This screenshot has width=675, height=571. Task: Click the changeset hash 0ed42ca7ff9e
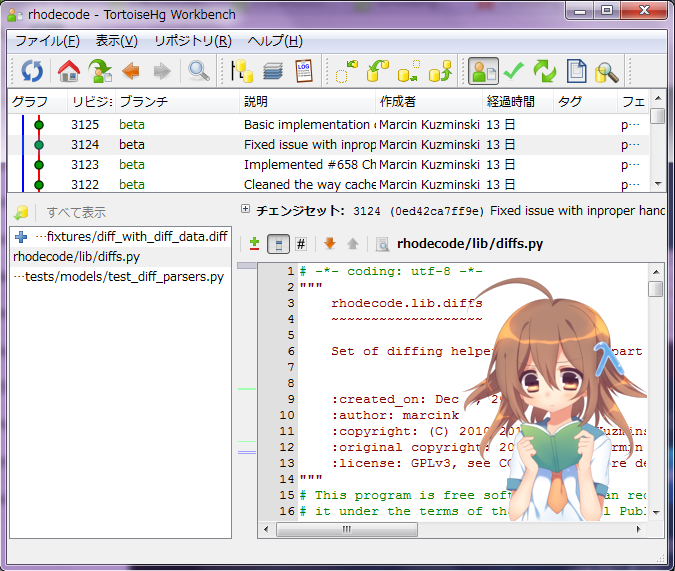pos(437,211)
